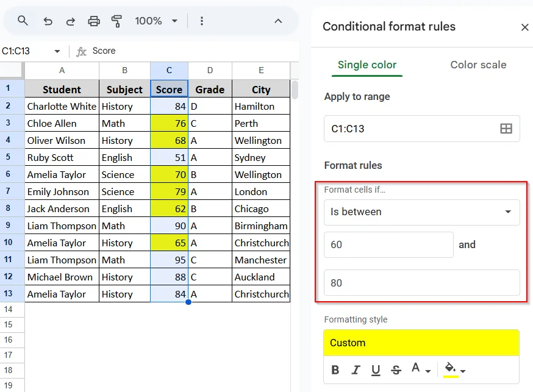Open the text color picker
533x392 pixels.
[x=421, y=369]
